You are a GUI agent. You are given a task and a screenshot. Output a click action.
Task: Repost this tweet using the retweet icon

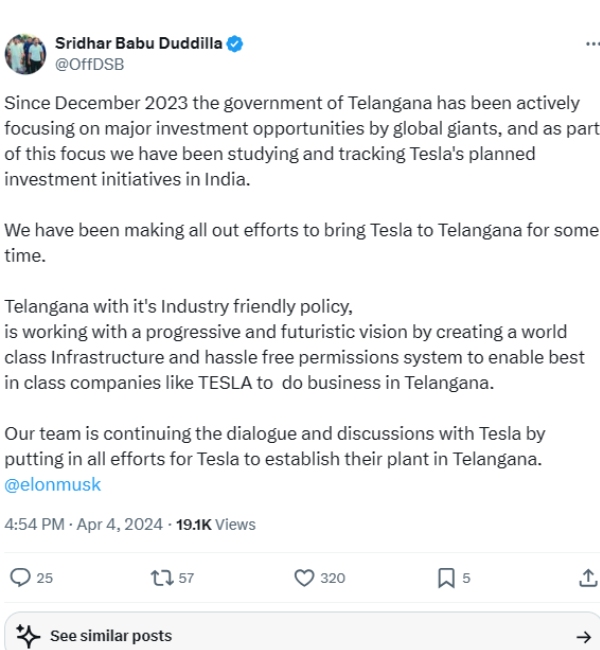coord(160,577)
